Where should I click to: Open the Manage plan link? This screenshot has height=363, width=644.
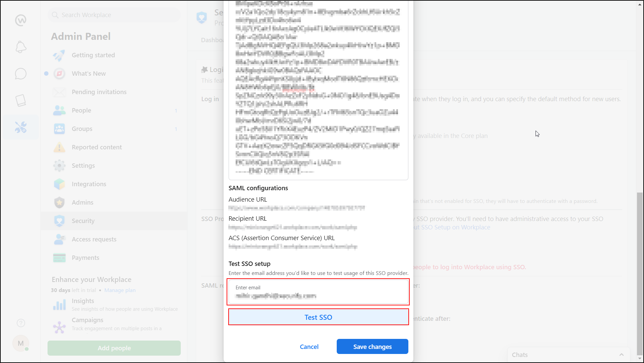coord(120,290)
